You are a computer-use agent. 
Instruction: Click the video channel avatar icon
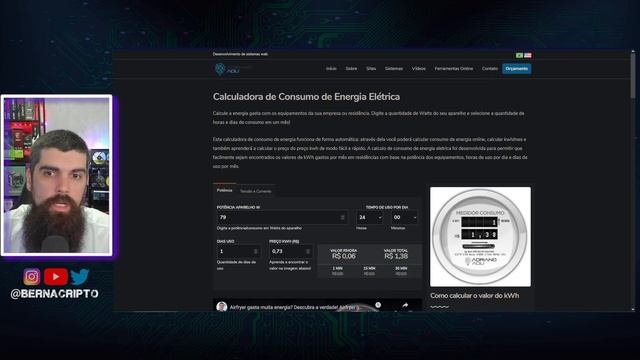[222, 307]
